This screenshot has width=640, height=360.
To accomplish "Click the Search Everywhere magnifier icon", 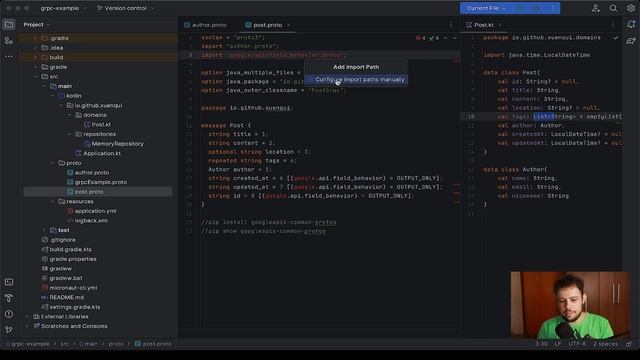I will [613, 8].
